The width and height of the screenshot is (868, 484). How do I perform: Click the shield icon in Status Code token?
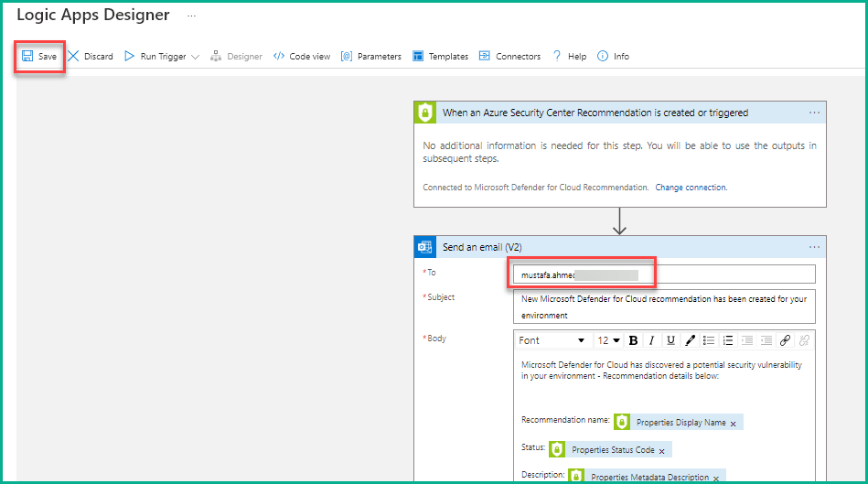557,449
